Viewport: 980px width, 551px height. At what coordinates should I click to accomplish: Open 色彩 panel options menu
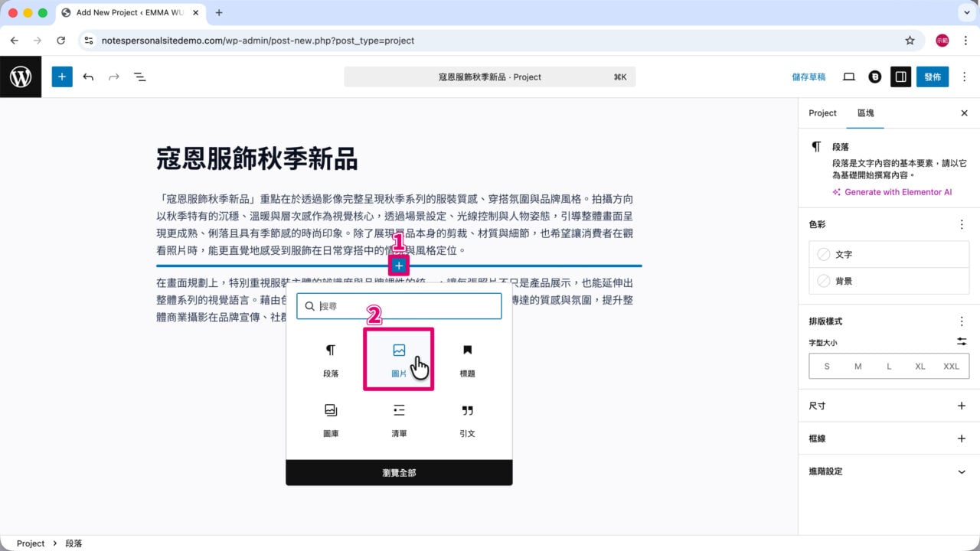962,224
